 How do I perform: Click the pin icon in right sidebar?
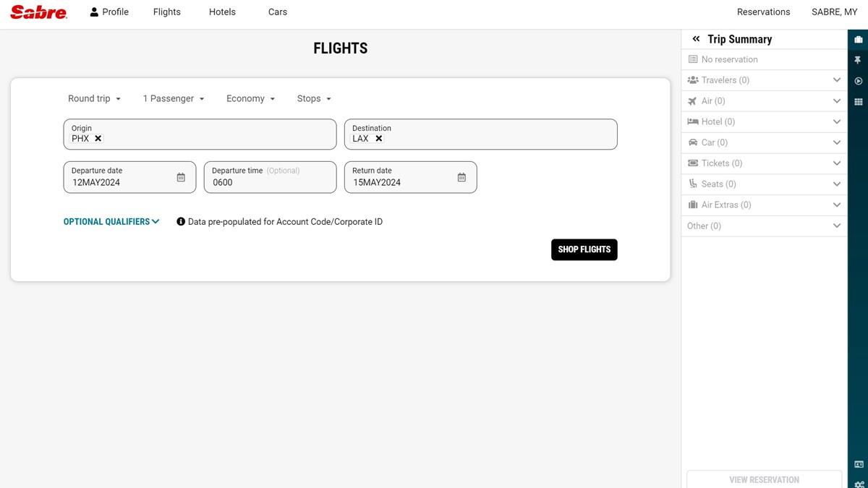[859, 60]
